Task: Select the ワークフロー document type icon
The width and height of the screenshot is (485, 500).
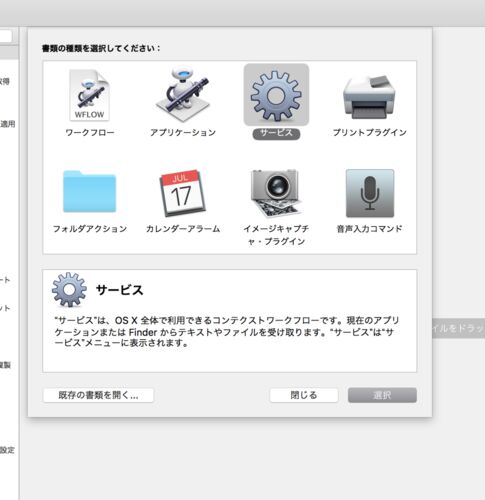Action: pos(89,95)
